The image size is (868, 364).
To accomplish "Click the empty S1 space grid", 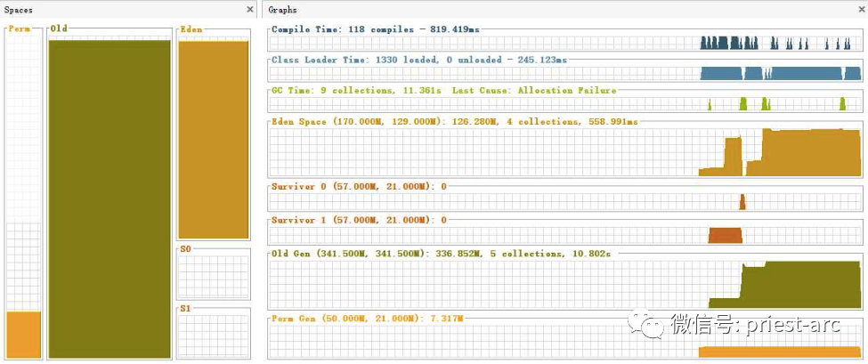I will [213, 336].
